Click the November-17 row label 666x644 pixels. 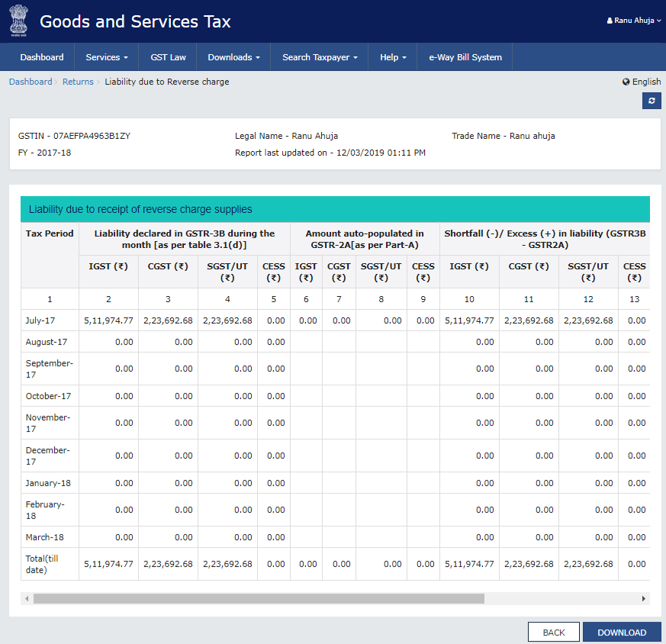pos(47,423)
